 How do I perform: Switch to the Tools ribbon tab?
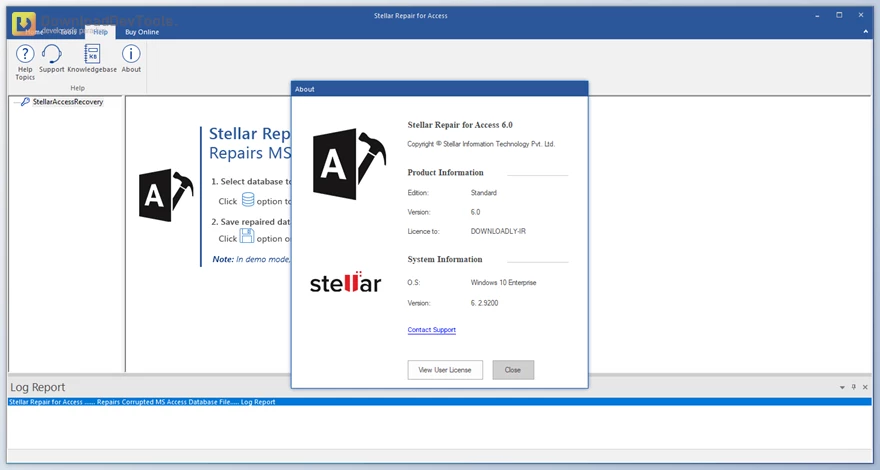(68, 32)
